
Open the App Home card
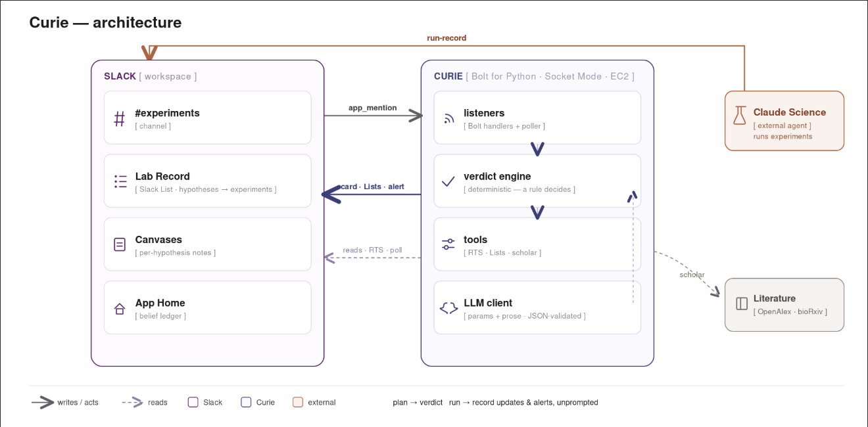tap(208, 307)
